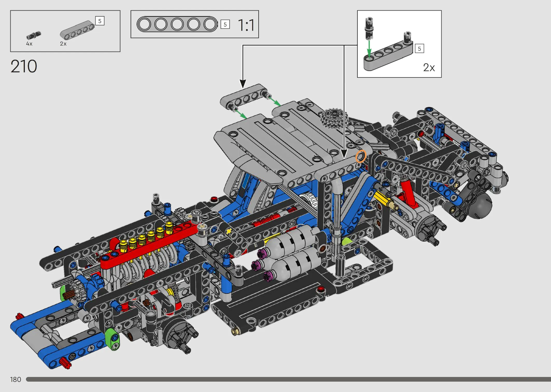Click the "5" label beside the 1:1 beam
The width and height of the screenshot is (551, 392).
tap(225, 24)
